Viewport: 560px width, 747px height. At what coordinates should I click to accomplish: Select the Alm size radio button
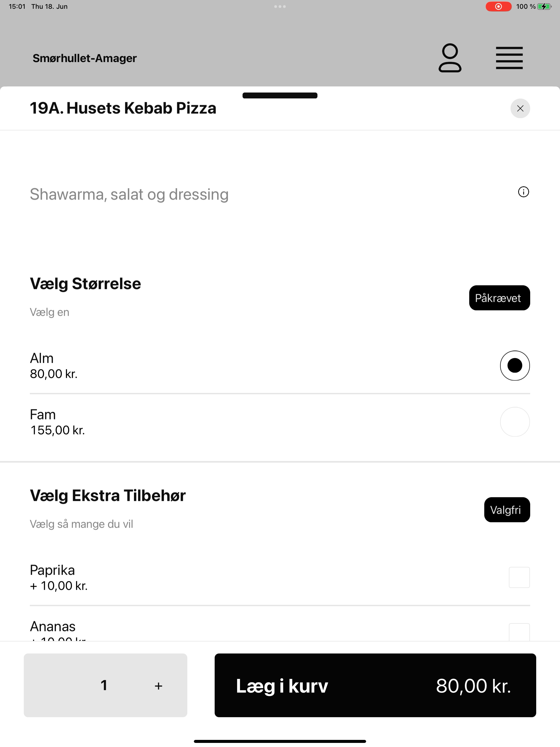pyautogui.click(x=514, y=365)
